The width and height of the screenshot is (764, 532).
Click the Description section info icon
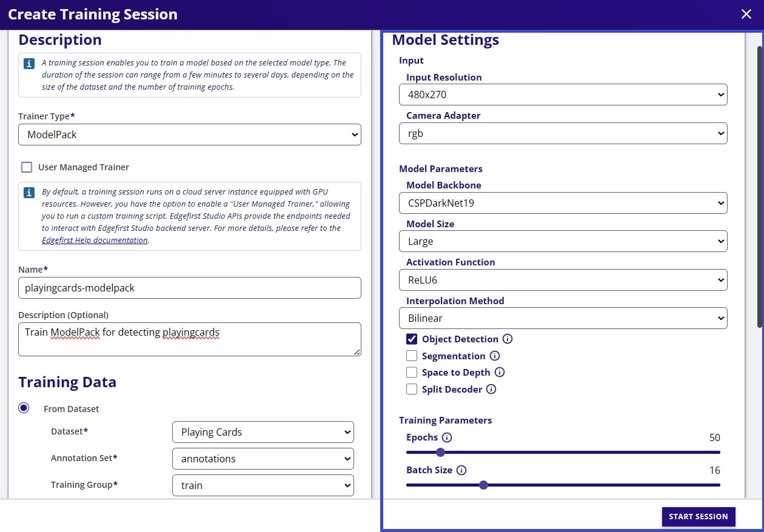[x=28, y=62]
